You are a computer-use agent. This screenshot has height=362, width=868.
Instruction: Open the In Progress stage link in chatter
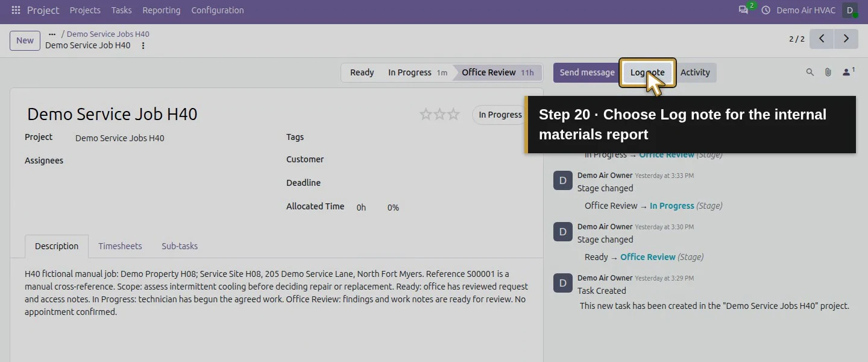click(x=671, y=206)
